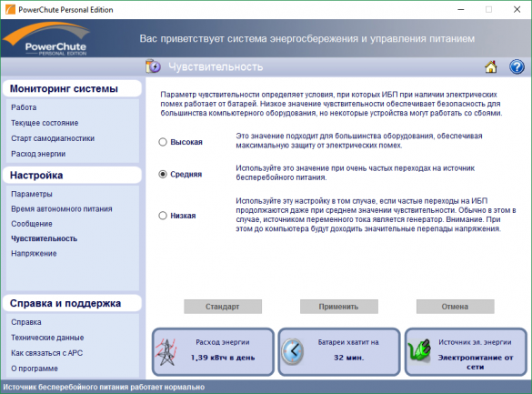Viewport: 532px width, 394px height.
Task: Start самодиагностики from the sidebar
Action: click(x=53, y=138)
